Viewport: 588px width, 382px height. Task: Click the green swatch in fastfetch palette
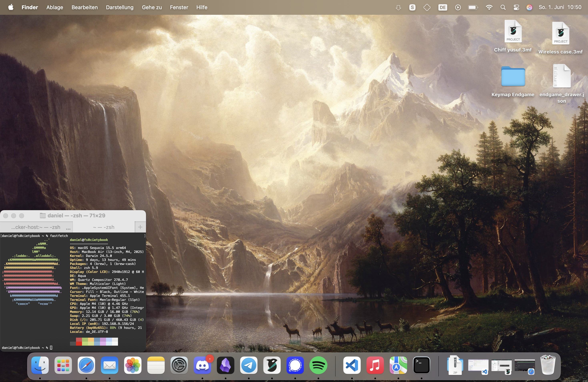click(x=85, y=341)
